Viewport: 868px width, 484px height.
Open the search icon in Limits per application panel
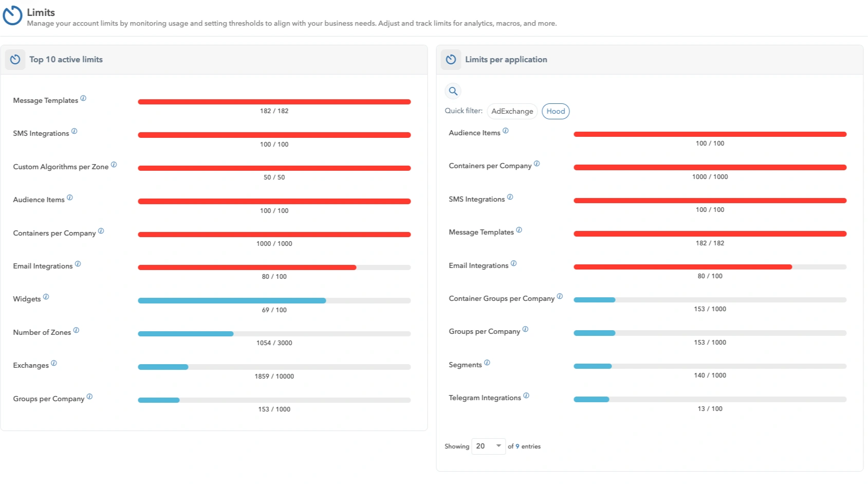pos(453,91)
